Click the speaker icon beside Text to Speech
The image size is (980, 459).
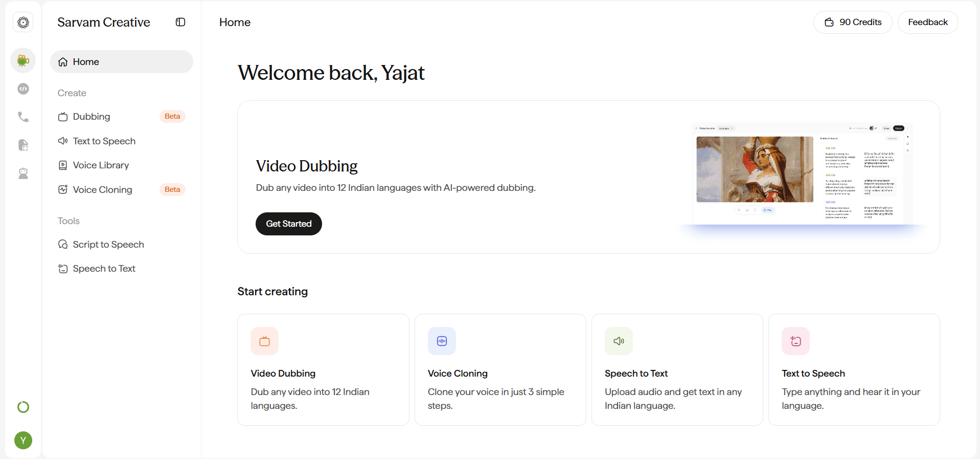click(x=63, y=141)
